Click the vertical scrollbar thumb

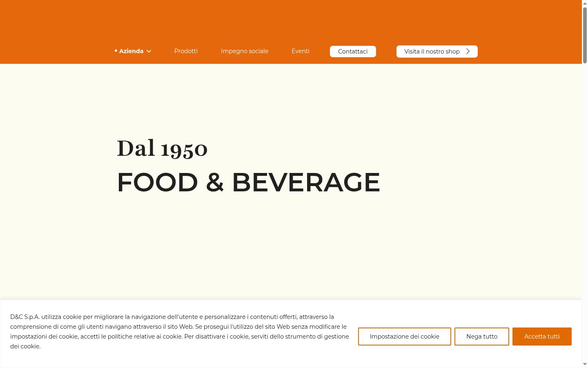(585, 35)
